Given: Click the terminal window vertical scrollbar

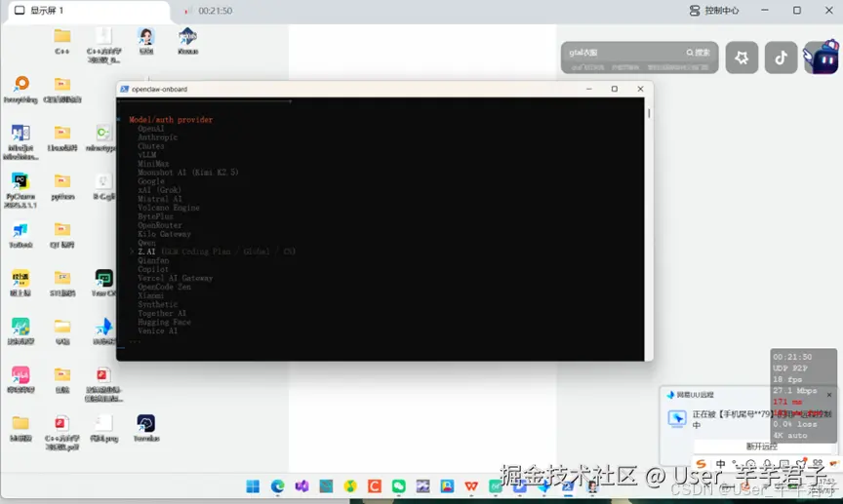Looking at the screenshot, I should pyautogui.click(x=649, y=113).
